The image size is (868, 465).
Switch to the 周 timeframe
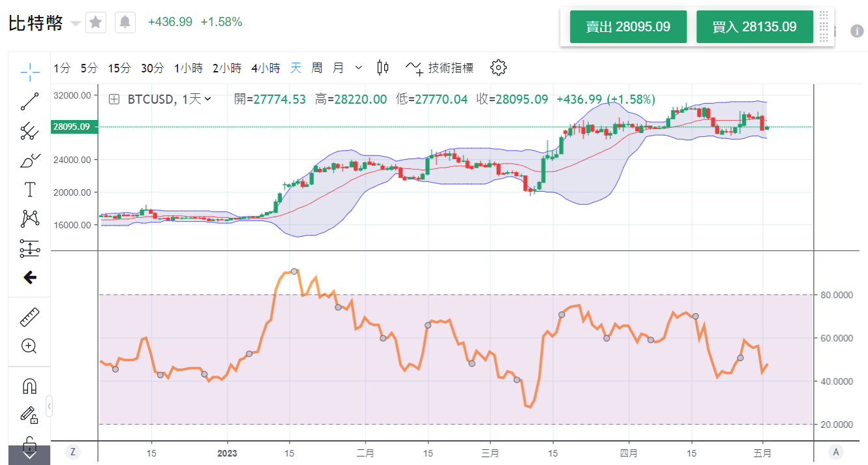(316, 68)
